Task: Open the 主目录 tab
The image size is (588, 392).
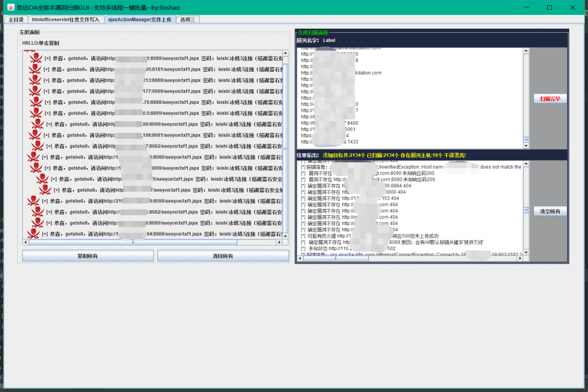Action: pyautogui.click(x=16, y=20)
